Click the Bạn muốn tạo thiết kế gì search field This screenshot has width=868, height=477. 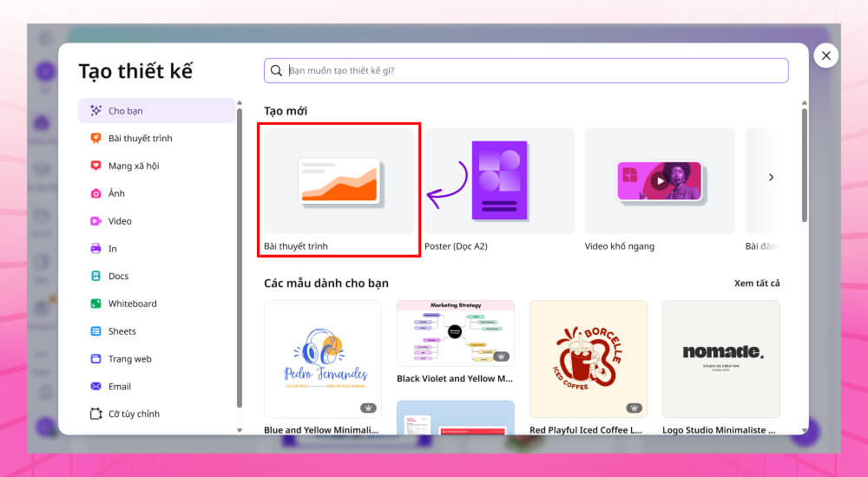coord(526,70)
